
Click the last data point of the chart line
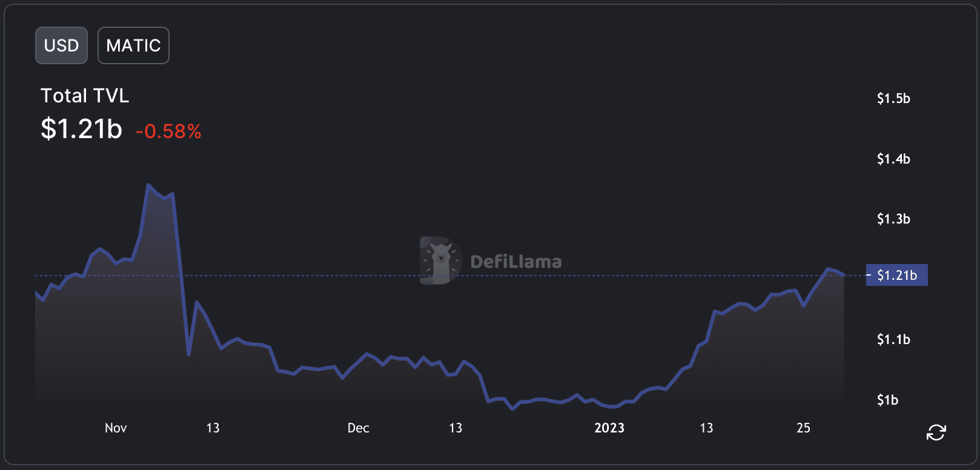click(844, 275)
